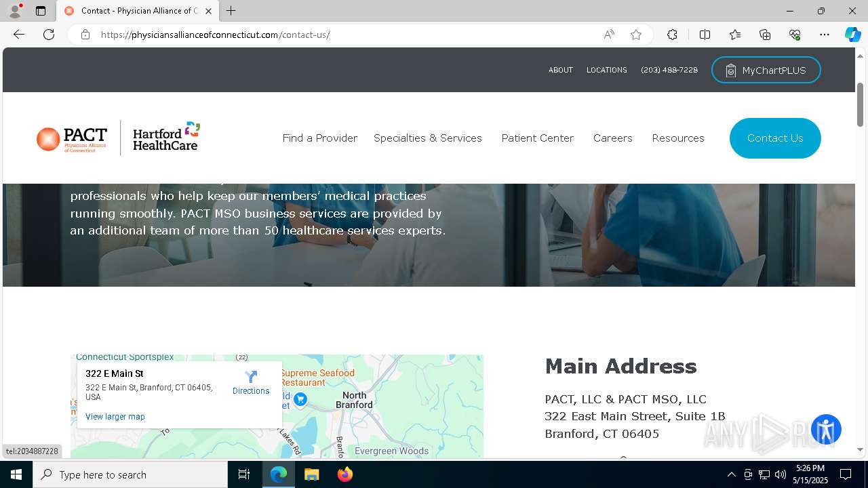Select the Branford, CT 06405 address line
The height and width of the screenshot is (488, 868).
601,434
